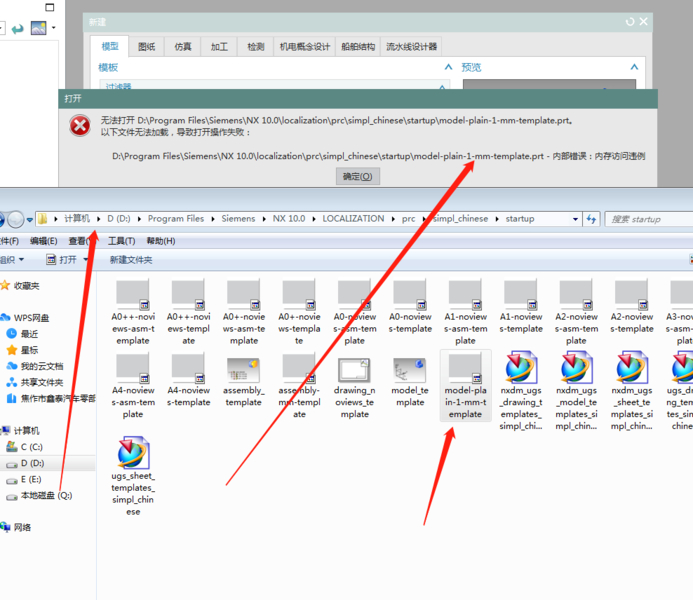Click 计算机 in address bar
Viewport: 693px width, 600px height.
[77, 219]
